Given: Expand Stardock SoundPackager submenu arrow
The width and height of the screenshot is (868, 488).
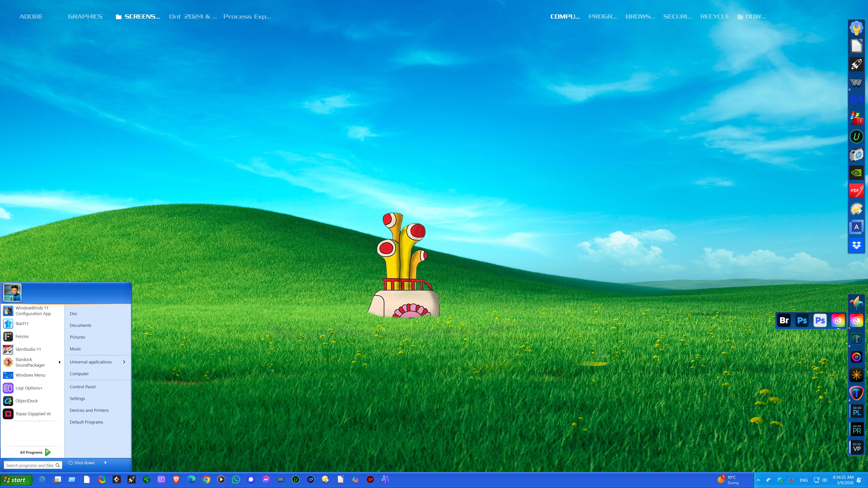Looking at the screenshot, I should click(60, 362).
